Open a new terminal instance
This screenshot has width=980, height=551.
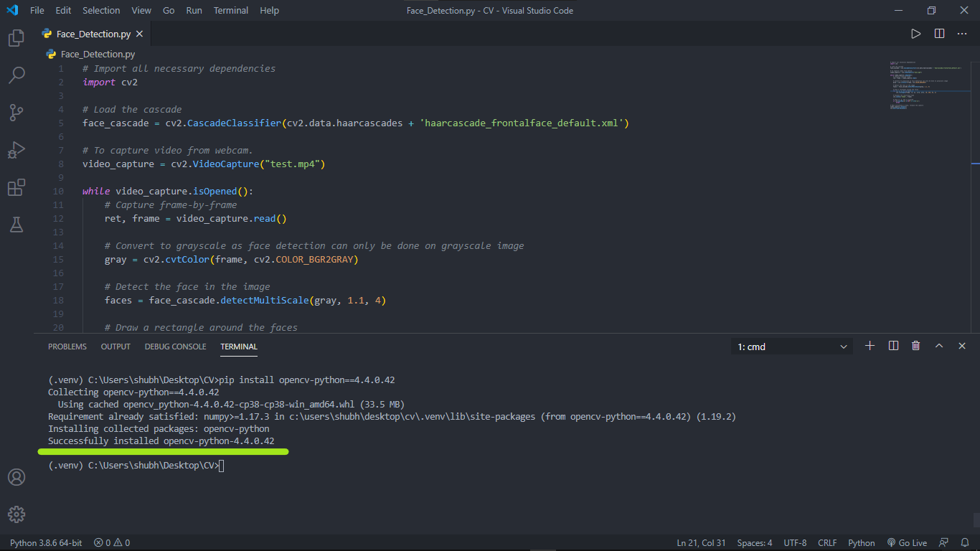(870, 345)
